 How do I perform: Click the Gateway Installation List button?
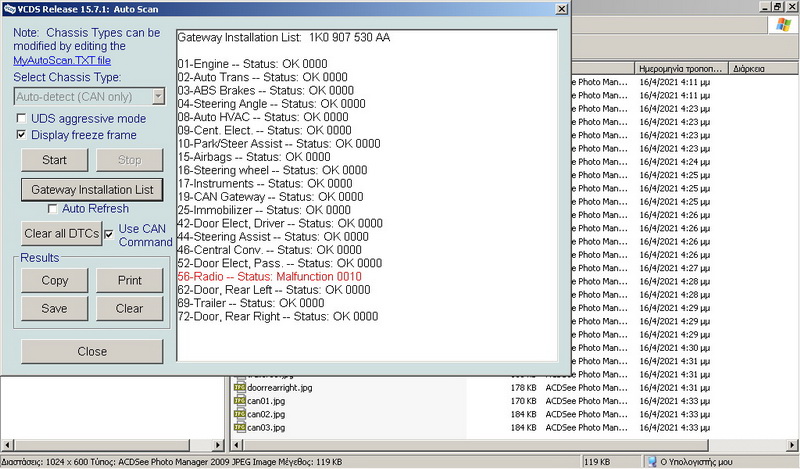click(92, 190)
